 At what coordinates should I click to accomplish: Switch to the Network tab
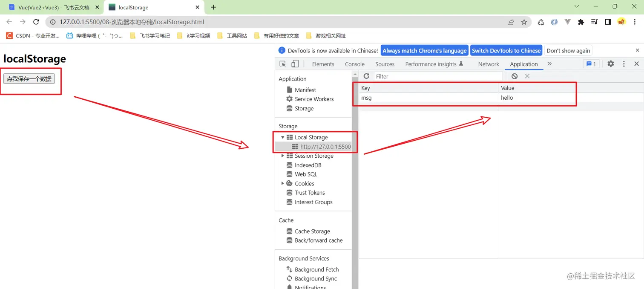[x=489, y=64]
